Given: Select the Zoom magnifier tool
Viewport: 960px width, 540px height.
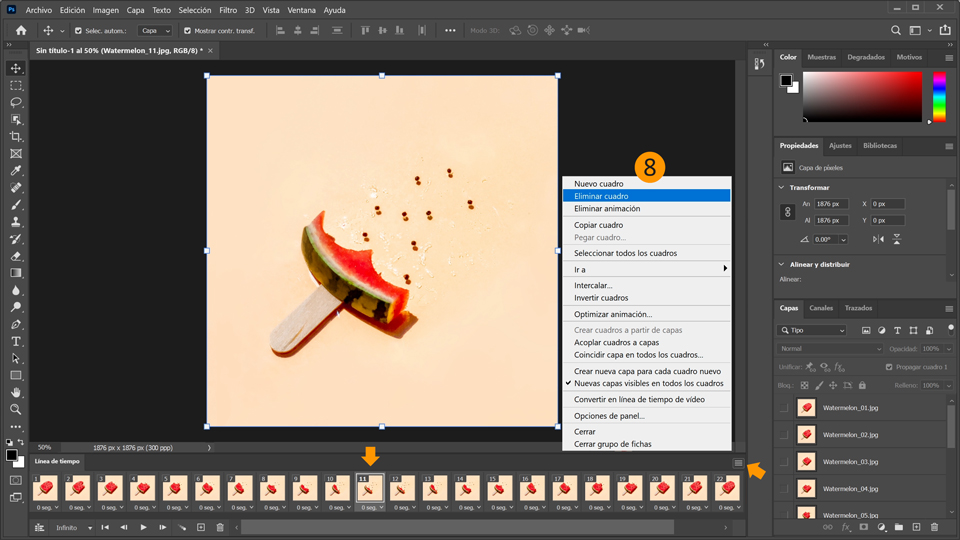Looking at the screenshot, I should [x=16, y=409].
